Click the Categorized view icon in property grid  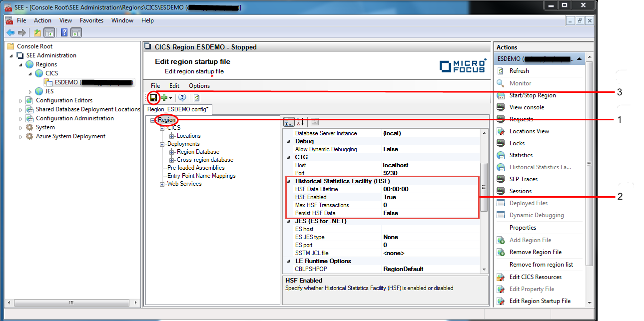(x=289, y=122)
